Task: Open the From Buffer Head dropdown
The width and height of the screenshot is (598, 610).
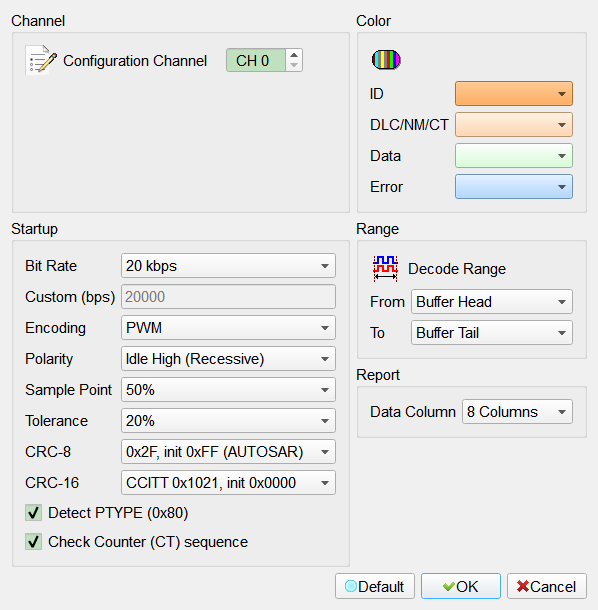Action: coord(492,301)
